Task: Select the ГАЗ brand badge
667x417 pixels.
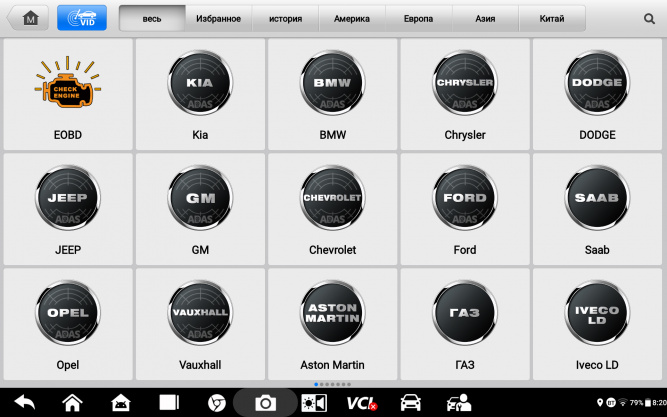Action: point(465,313)
